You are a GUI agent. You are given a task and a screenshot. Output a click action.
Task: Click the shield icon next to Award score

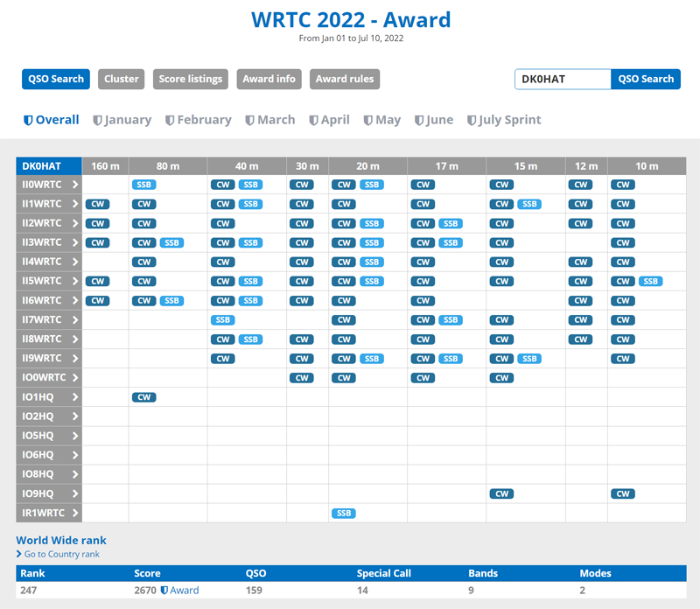pos(164,591)
